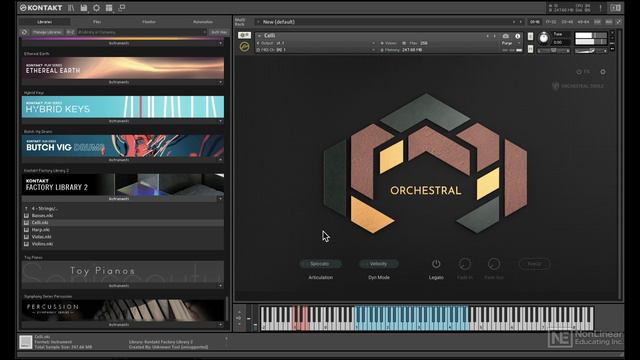Open the Celli instrument info icon
Screen dimensions: 640x360
click(518, 36)
